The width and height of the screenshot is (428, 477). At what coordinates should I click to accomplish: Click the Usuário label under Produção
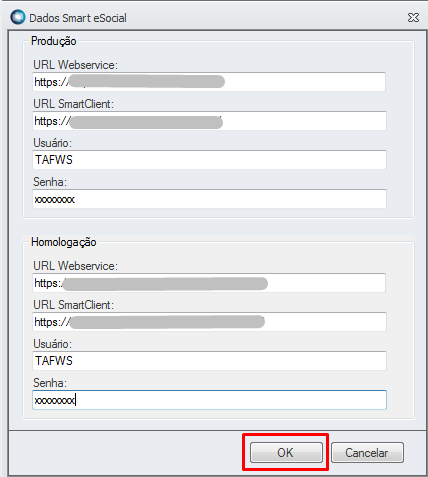pyautogui.click(x=52, y=143)
